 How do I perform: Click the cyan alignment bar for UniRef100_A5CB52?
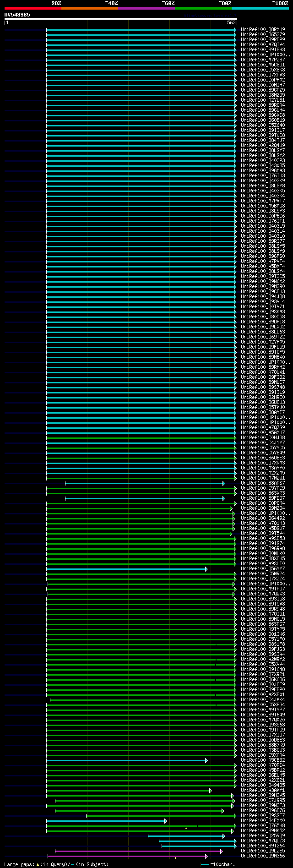(x=127, y=760)
